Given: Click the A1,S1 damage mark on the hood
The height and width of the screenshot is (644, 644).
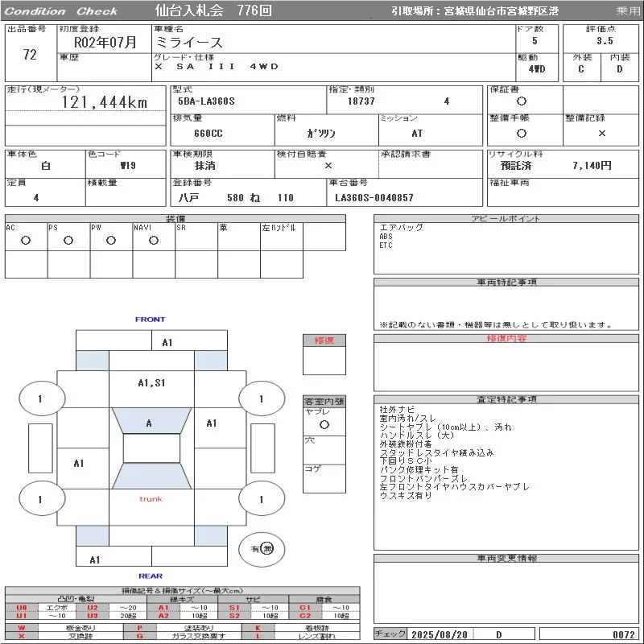Looking at the screenshot, I should [x=151, y=383].
